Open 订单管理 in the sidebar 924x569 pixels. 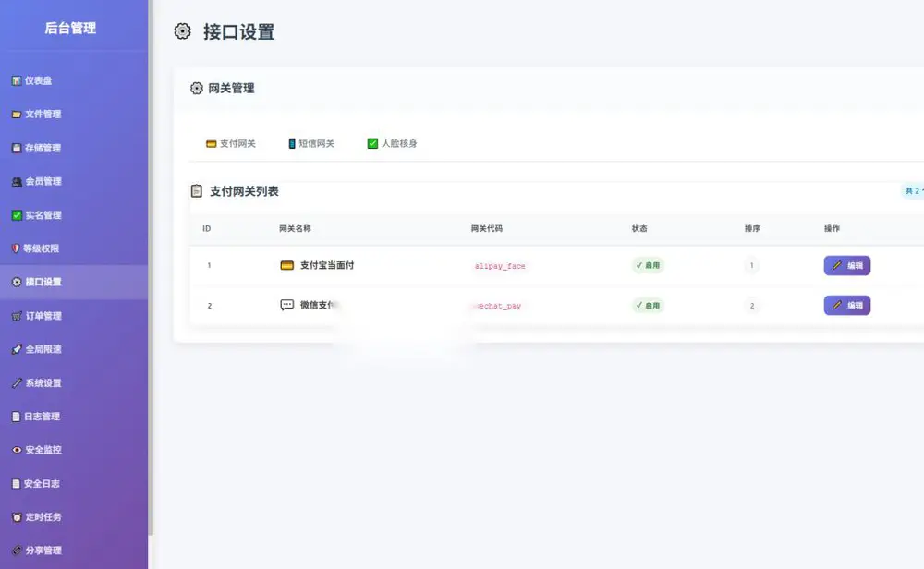click(x=74, y=316)
